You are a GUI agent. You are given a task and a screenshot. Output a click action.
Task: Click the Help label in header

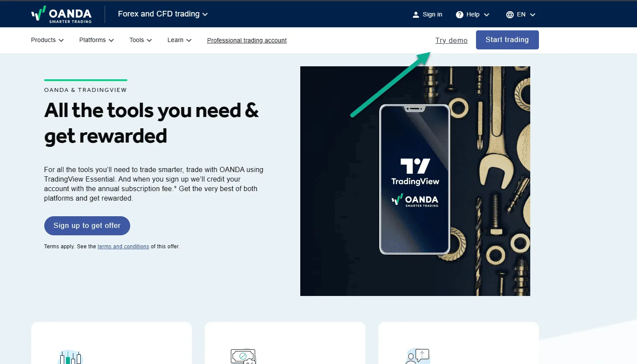pos(473,15)
